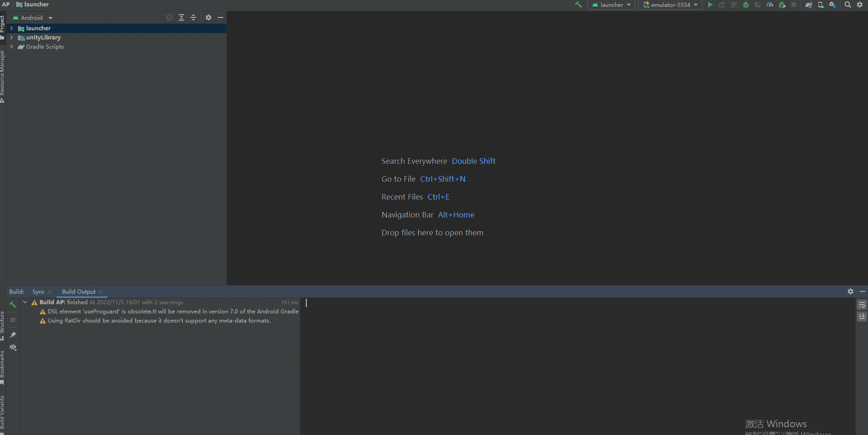Run the launcher app with green play
868x435 pixels.
[x=710, y=5]
